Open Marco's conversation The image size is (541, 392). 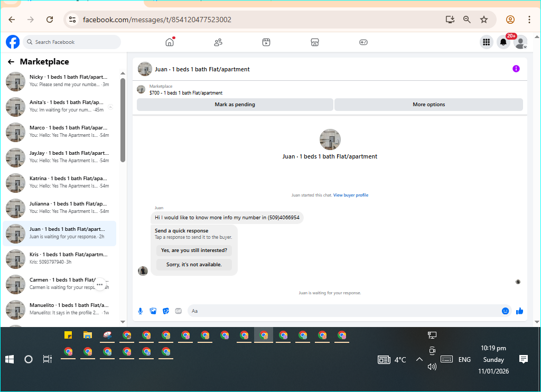coord(59,132)
